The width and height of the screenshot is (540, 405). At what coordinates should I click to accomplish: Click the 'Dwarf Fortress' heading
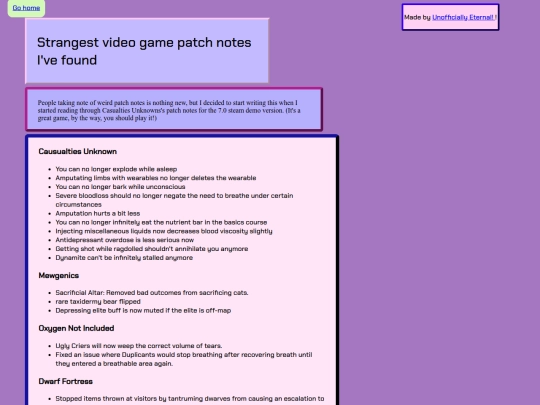[65, 381]
